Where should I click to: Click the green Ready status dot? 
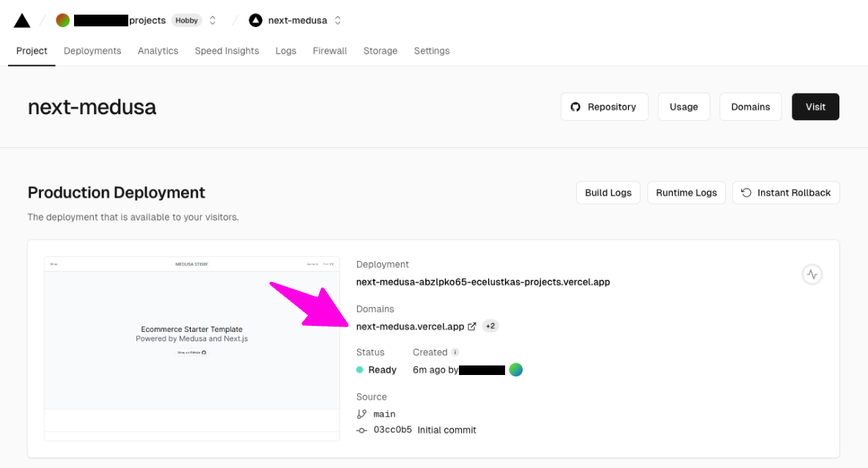pos(360,370)
